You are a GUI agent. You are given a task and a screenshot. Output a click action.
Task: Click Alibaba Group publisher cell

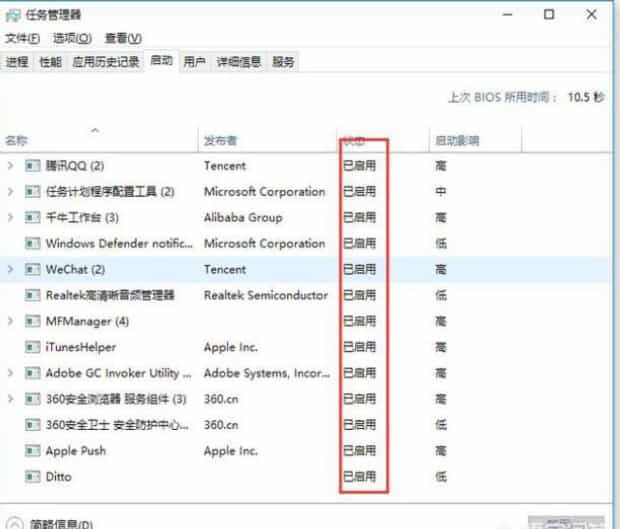click(243, 217)
